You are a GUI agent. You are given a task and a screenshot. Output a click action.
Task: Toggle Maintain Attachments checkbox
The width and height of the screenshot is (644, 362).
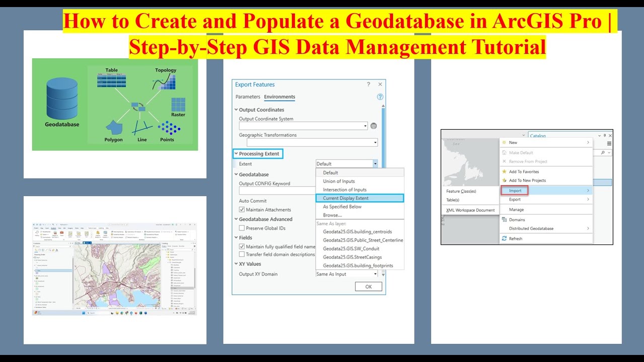pyautogui.click(x=242, y=210)
